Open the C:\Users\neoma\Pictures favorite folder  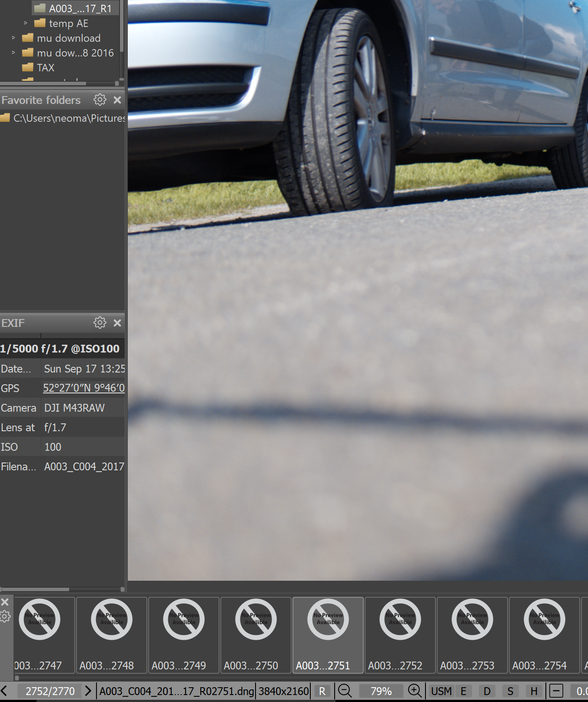click(69, 118)
